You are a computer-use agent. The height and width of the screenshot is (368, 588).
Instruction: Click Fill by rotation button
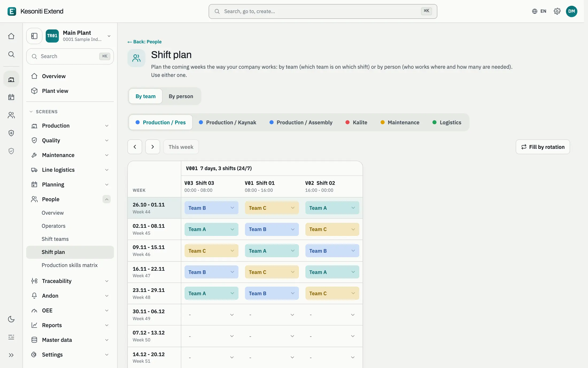tap(543, 147)
